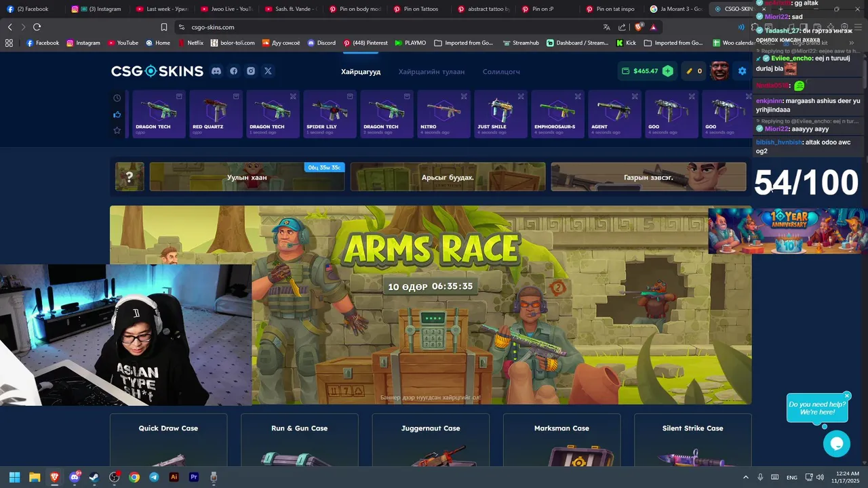Open the Brave Shields lion icon
This screenshot has width=868, height=488.
point(638,27)
